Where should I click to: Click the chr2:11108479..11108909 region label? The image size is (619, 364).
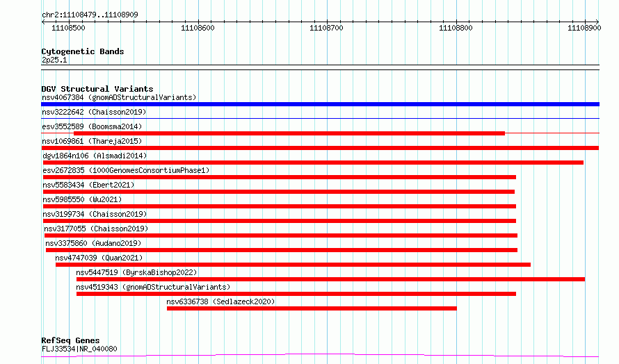90,15
